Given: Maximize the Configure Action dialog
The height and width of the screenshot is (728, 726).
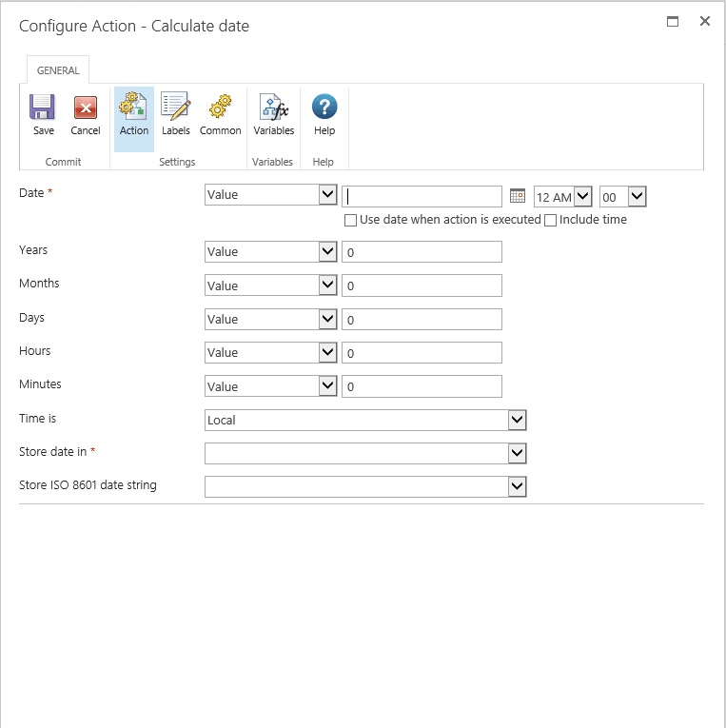Looking at the screenshot, I should (673, 21).
